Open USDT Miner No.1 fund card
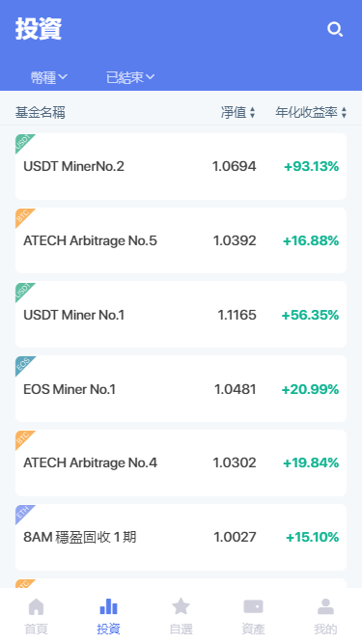This screenshot has height=644, width=362. [x=181, y=315]
